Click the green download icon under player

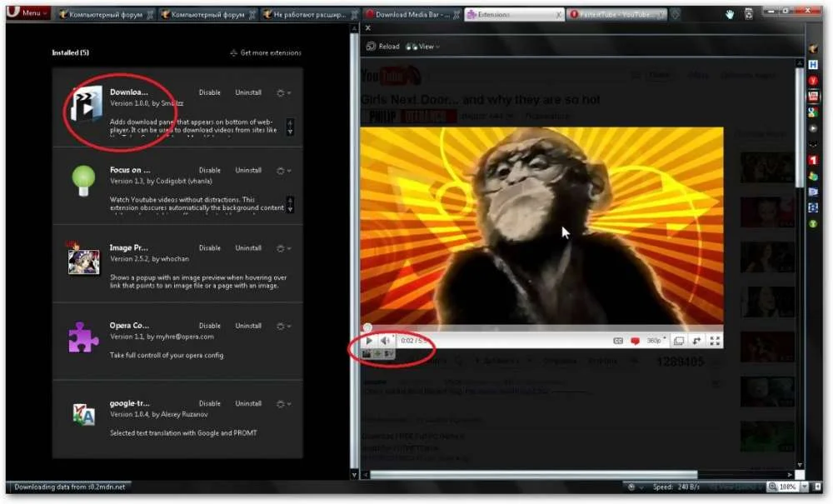pos(377,354)
